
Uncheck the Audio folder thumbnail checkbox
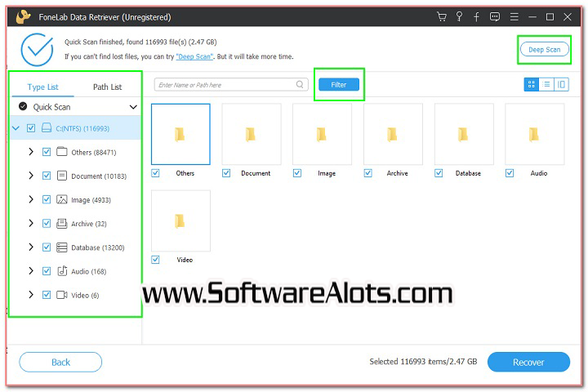coord(510,173)
